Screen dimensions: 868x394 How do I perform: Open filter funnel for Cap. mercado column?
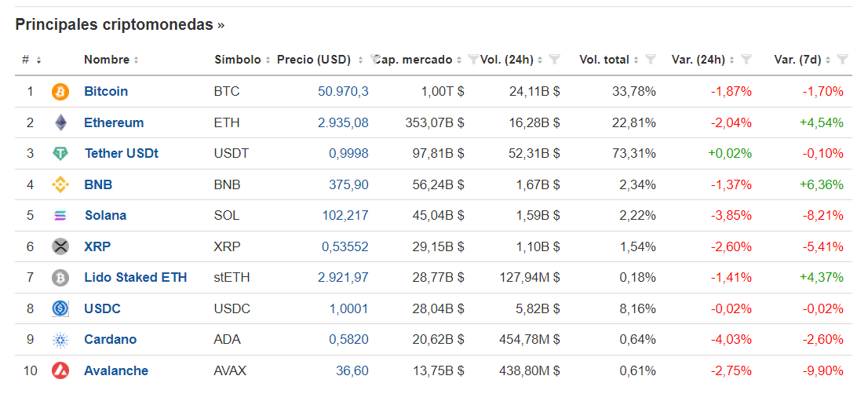click(472, 59)
